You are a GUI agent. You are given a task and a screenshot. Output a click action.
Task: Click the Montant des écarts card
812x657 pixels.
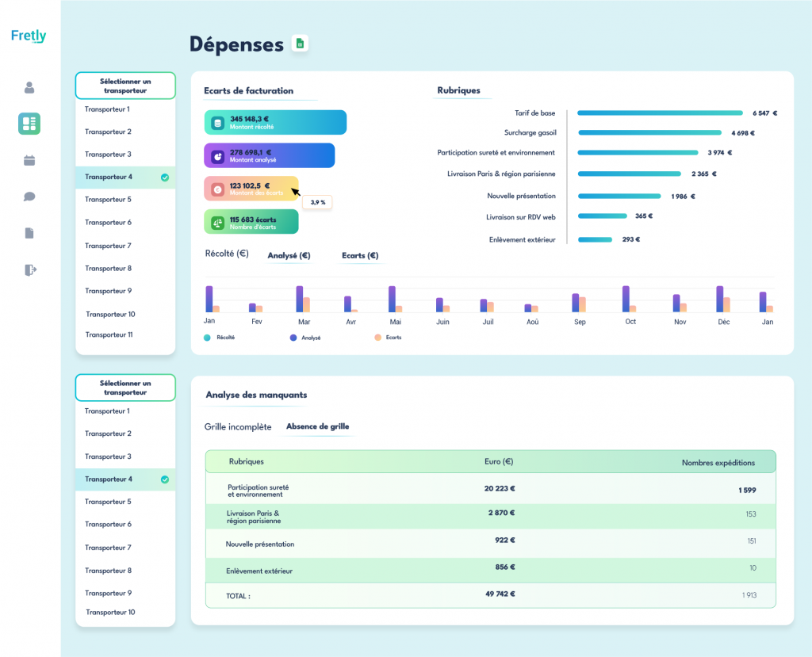point(251,189)
